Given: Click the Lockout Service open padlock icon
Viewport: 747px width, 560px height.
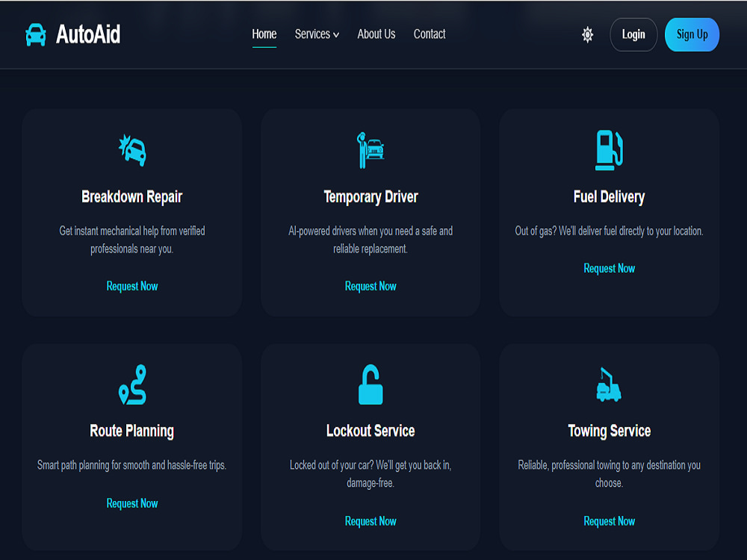Looking at the screenshot, I should point(371,385).
